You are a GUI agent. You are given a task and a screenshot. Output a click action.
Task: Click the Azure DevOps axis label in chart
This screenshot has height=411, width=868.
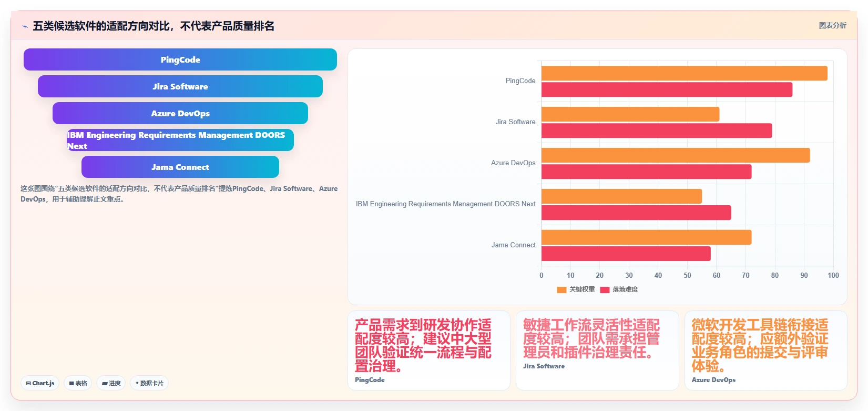click(513, 163)
